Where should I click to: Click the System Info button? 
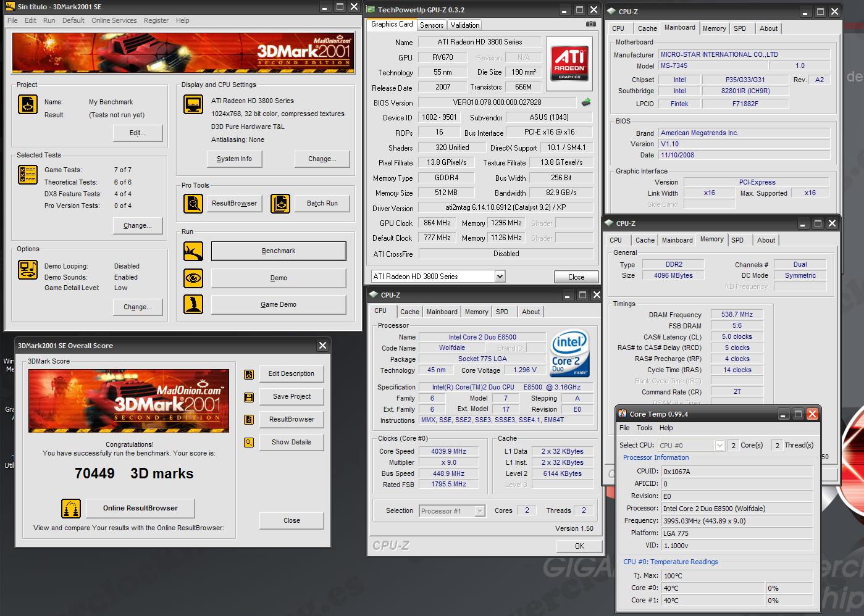click(234, 159)
